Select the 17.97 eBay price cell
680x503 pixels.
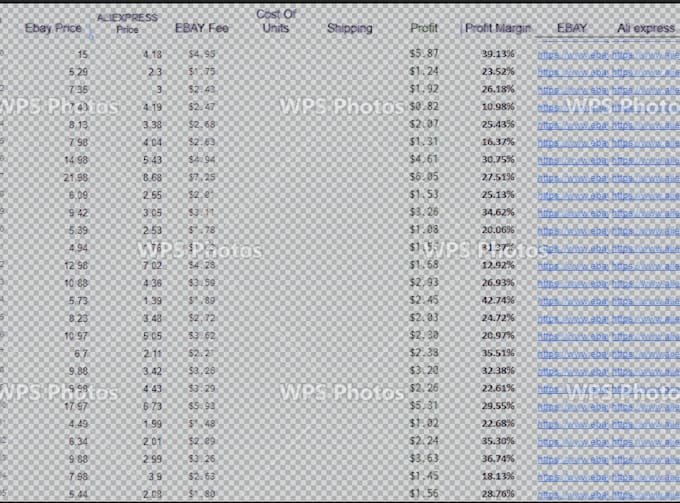coord(76,406)
